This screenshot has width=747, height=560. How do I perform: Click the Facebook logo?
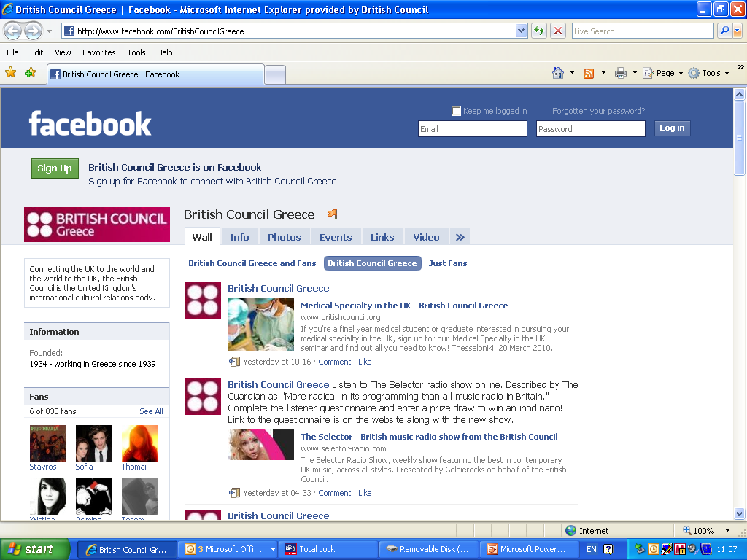pyautogui.click(x=90, y=123)
